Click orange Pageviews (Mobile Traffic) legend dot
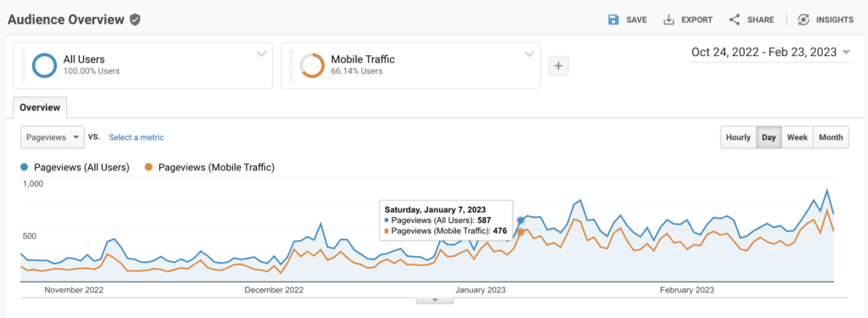This screenshot has width=868, height=318. pyautogui.click(x=149, y=167)
